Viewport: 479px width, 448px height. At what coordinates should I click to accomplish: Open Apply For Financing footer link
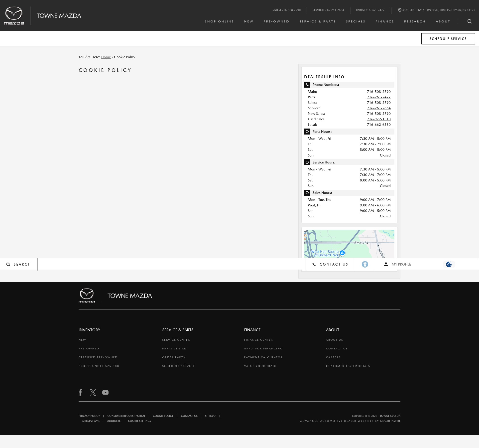pyautogui.click(x=263, y=348)
